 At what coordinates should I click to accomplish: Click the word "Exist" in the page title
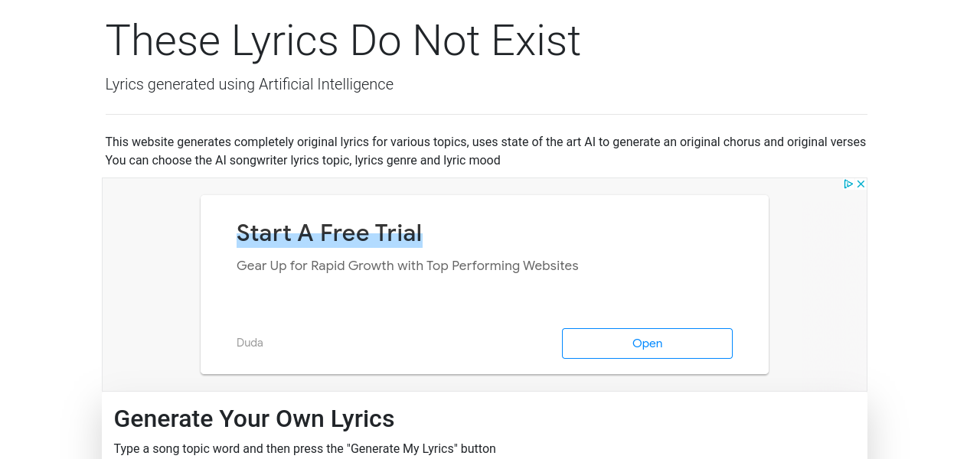click(x=536, y=41)
